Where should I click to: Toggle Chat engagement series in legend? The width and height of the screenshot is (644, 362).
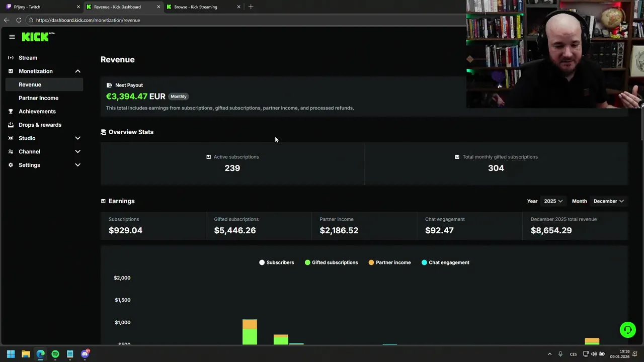pos(445,262)
